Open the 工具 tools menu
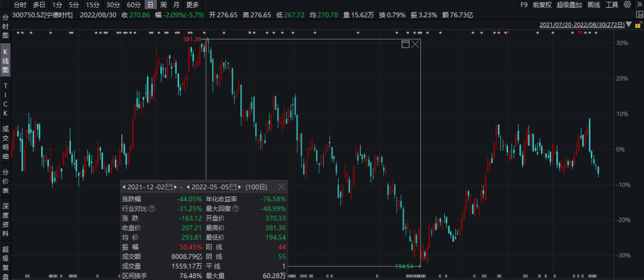 pyautogui.click(x=612, y=5)
